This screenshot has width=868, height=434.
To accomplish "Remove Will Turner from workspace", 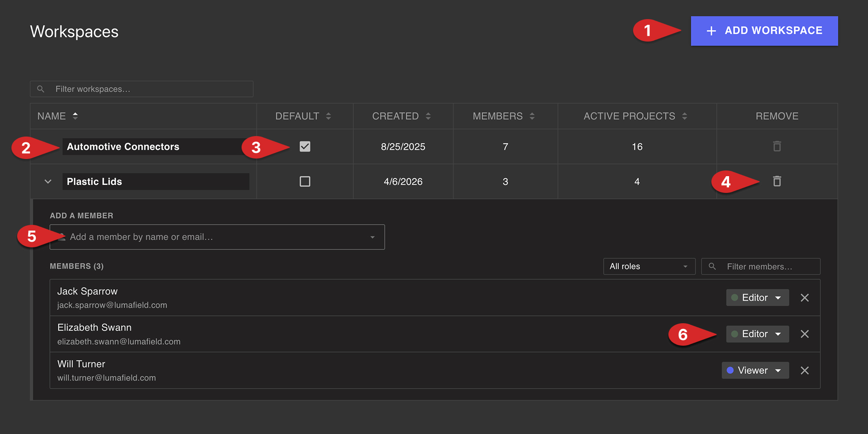I will (x=804, y=370).
